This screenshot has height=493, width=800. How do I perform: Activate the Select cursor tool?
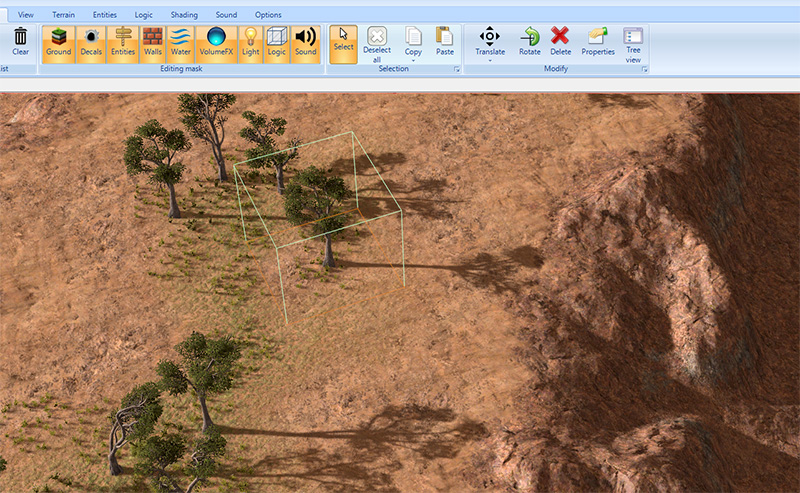point(343,44)
